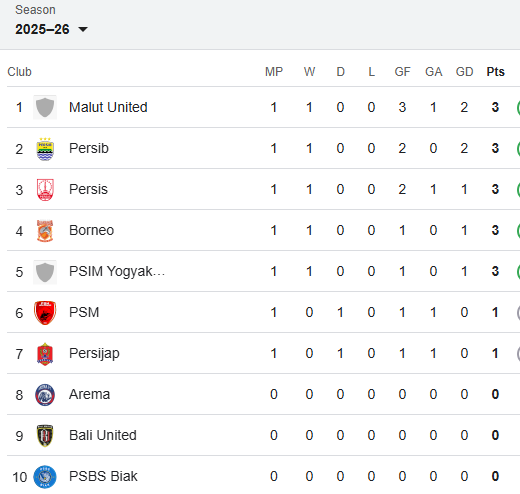Click the Persijap club logo
The height and width of the screenshot is (494, 520).
click(45, 354)
